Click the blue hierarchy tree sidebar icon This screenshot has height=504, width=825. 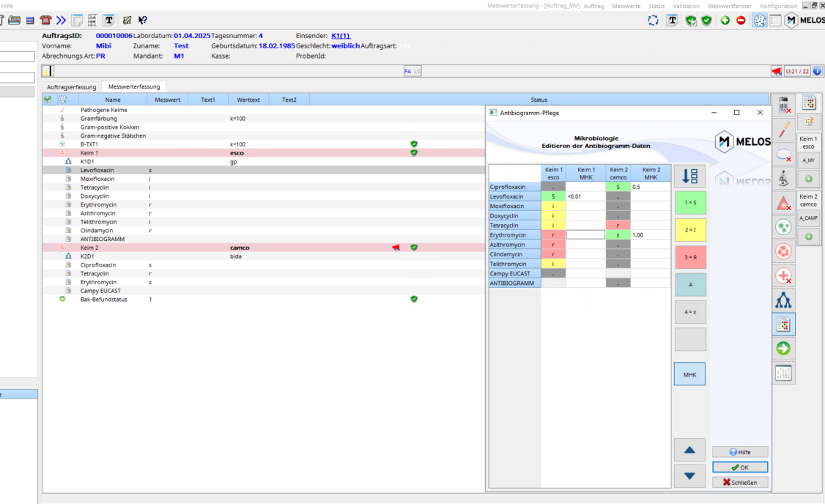click(783, 300)
